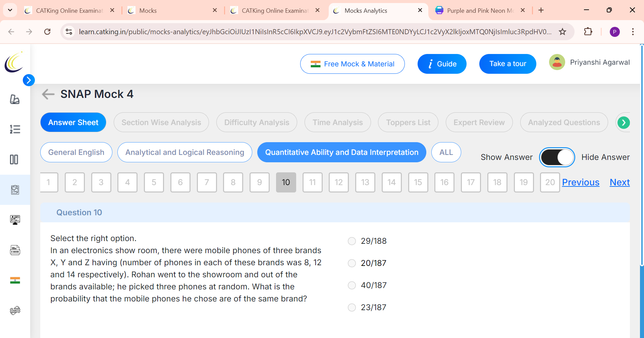Close the Mocks Analytics tab
The height and width of the screenshot is (338, 644).
coord(420,10)
